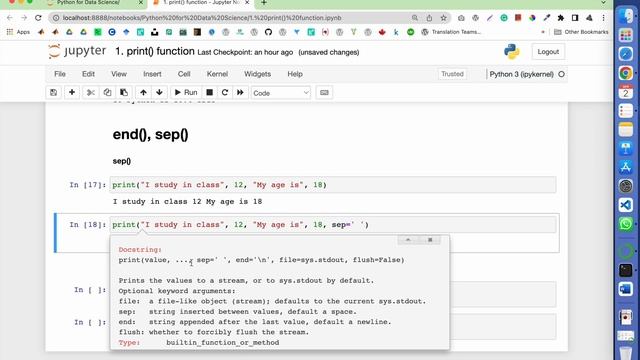Click the 'end(), sep()' heading
The image size is (640, 360).
pos(151,134)
